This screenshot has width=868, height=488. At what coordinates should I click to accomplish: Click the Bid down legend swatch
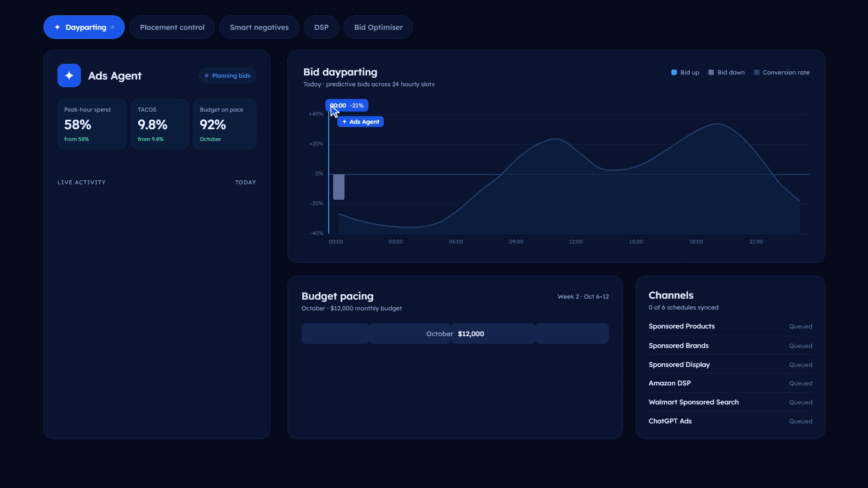tap(711, 72)
